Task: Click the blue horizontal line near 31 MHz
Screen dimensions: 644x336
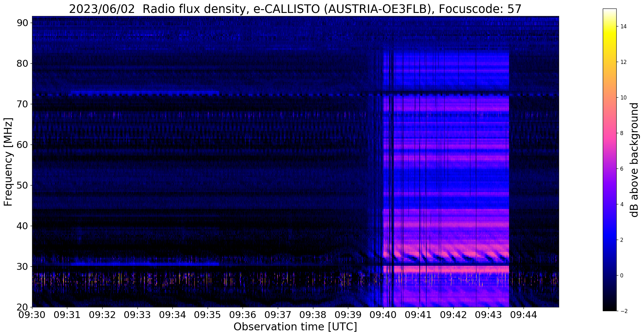Action: [x=145, y=264]
